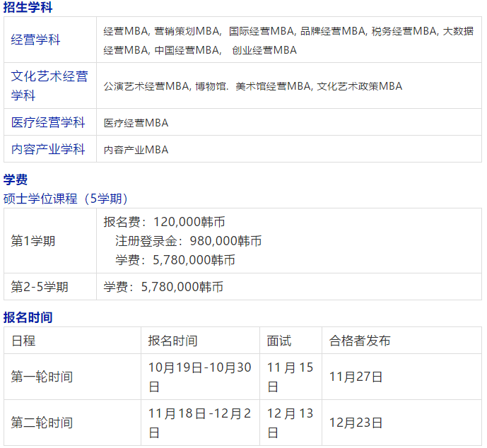Click the 公演艺术经营MBA program list text
This screenshot has height=448, width=487.
(x=252, y=86)
